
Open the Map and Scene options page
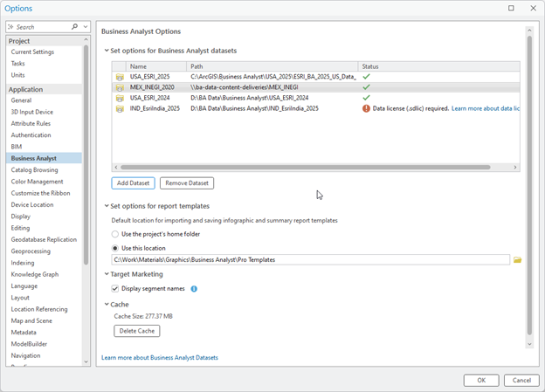(x=31, y=320)
